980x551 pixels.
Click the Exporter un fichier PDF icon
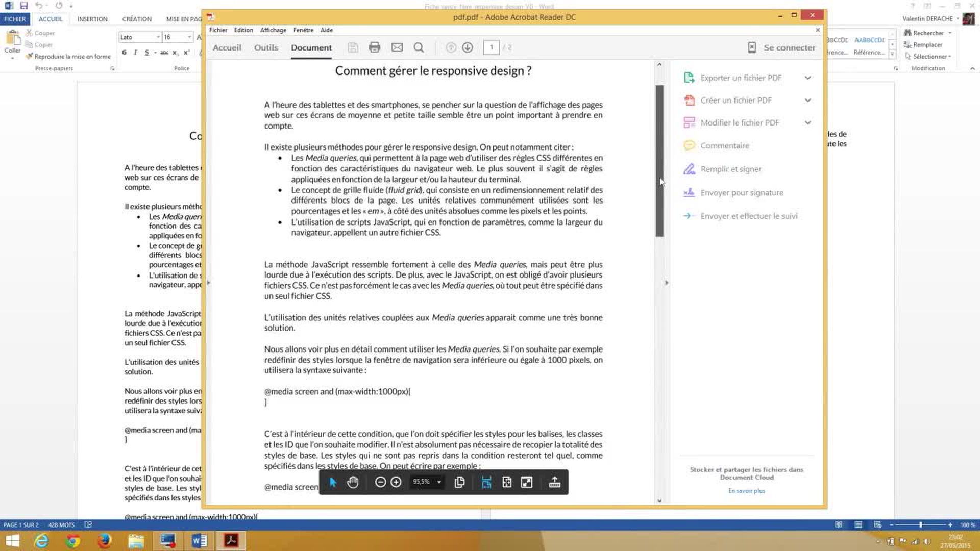click(x=689, y=78)
